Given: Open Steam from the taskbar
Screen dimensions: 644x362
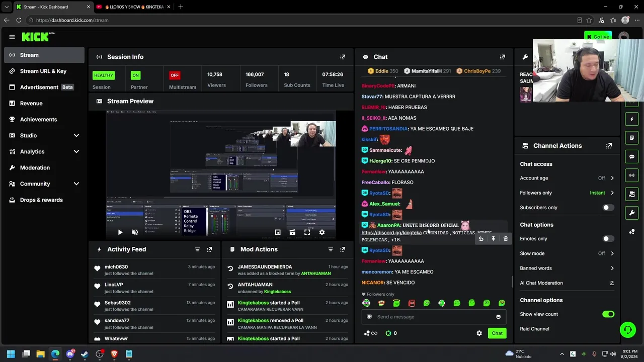Looking at the screenshot, I should (x=85, y=354).
